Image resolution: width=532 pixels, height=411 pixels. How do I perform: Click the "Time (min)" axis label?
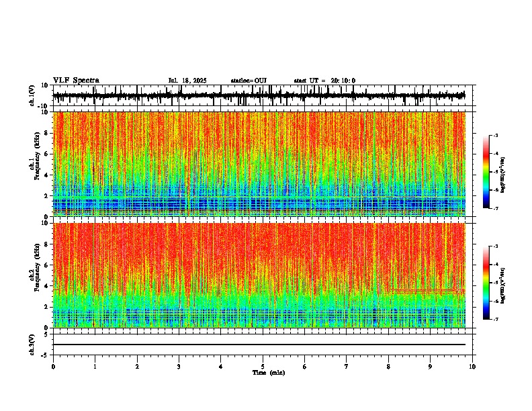[269, 373]
